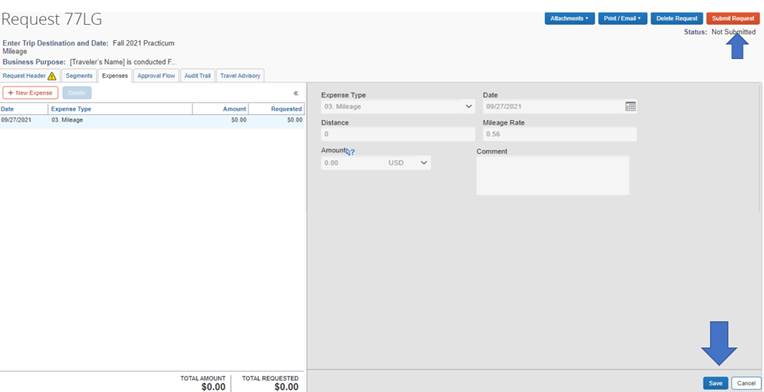764x392 pixels.
Task: Select the Expenses tab
Action: (115, 76)
